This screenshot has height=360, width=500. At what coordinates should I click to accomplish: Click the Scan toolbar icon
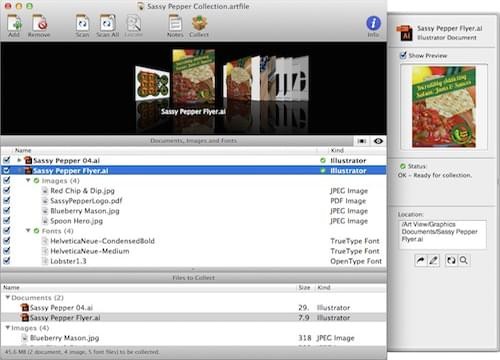point(82,23)
